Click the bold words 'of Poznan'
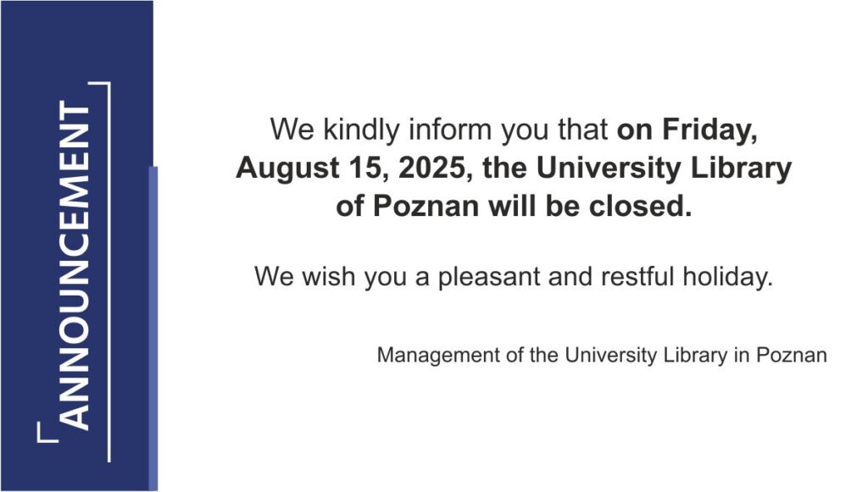 point(408,207)
